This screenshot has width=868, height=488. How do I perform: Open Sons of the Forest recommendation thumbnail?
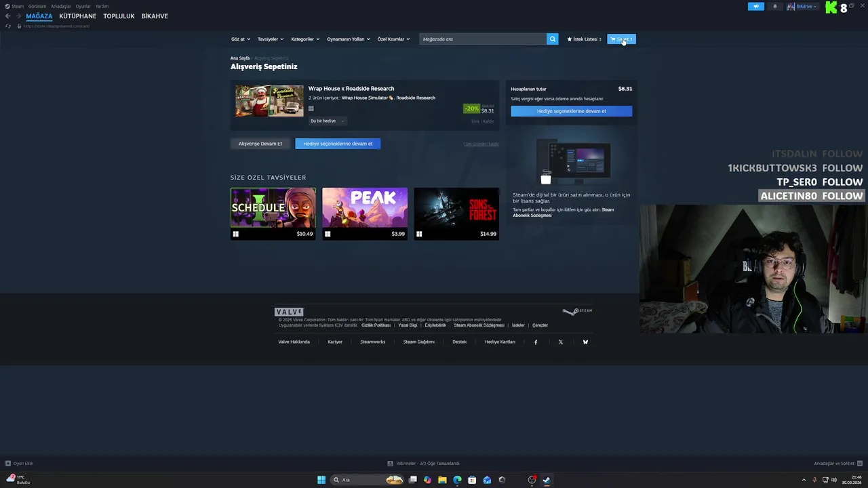pyautogui.click(x=456, y=207)
